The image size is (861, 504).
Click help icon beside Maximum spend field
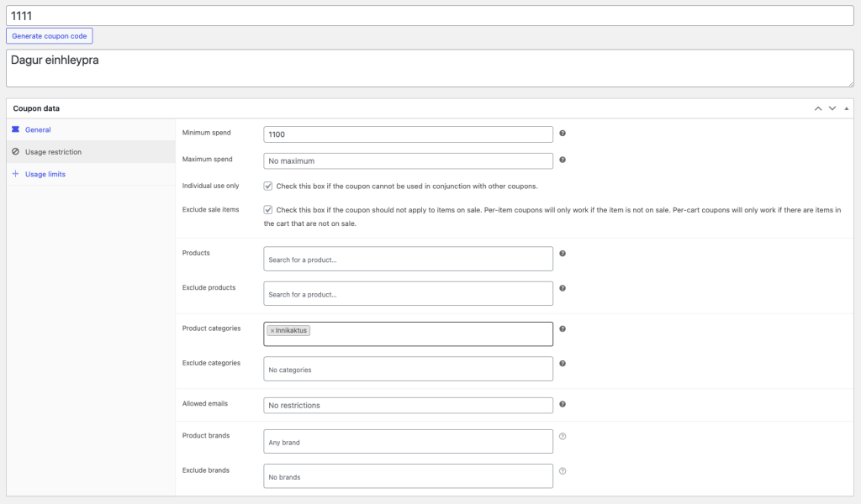(563, 160)
